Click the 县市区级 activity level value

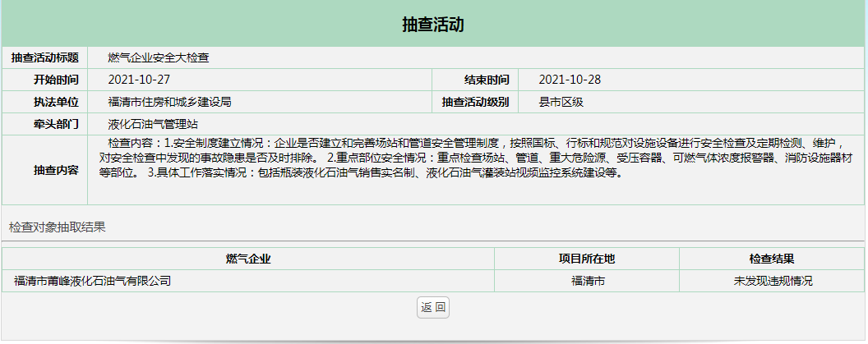(x=561, y=102)
